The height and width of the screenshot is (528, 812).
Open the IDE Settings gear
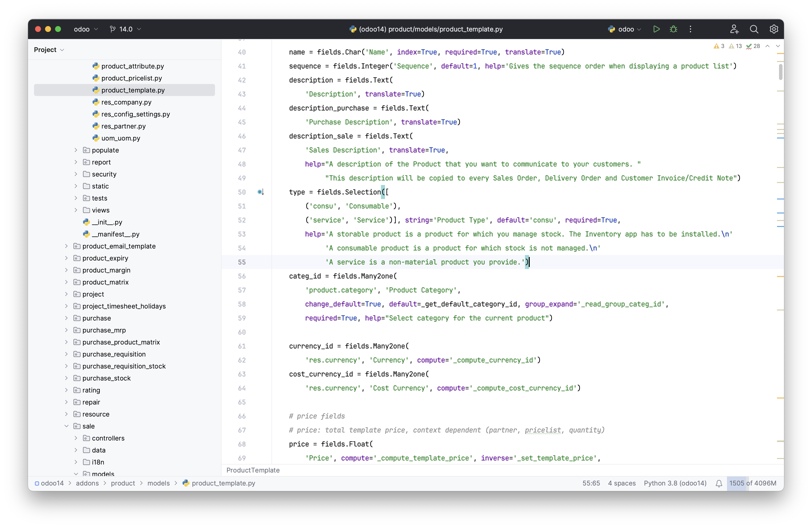pyautogui.click(x=774, y=29)
